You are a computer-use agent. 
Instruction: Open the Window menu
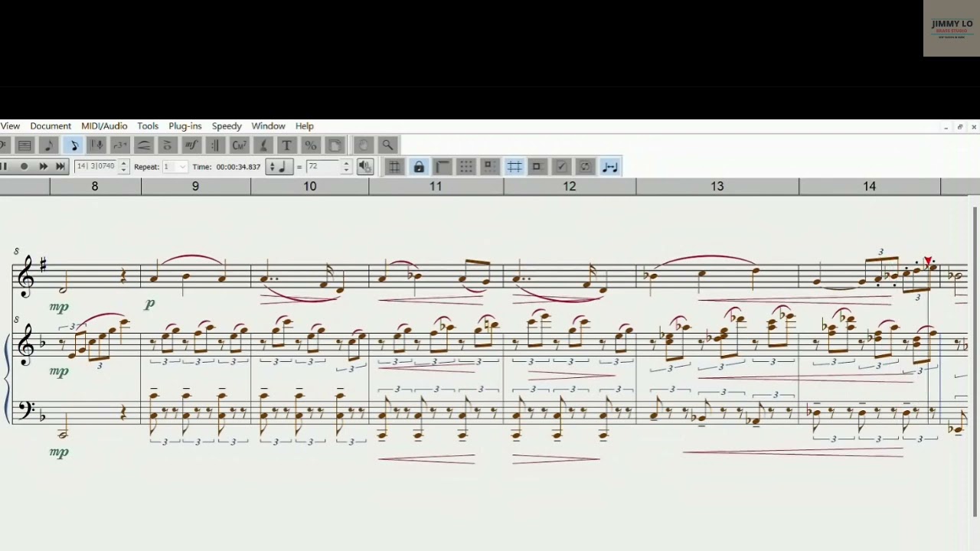pyautogui.click(x=268, y=126)
